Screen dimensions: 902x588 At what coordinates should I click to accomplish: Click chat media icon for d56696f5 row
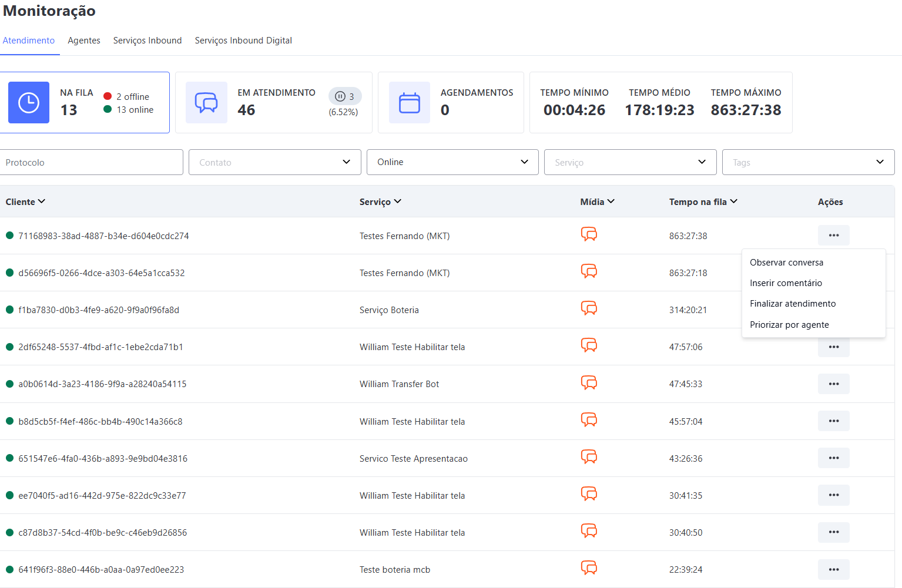click(589, 271)
